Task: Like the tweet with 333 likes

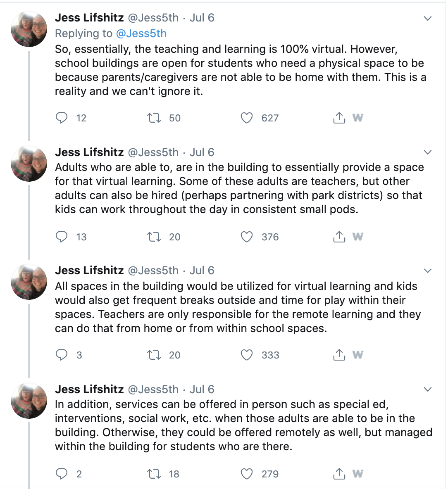Action: [246, 355]
